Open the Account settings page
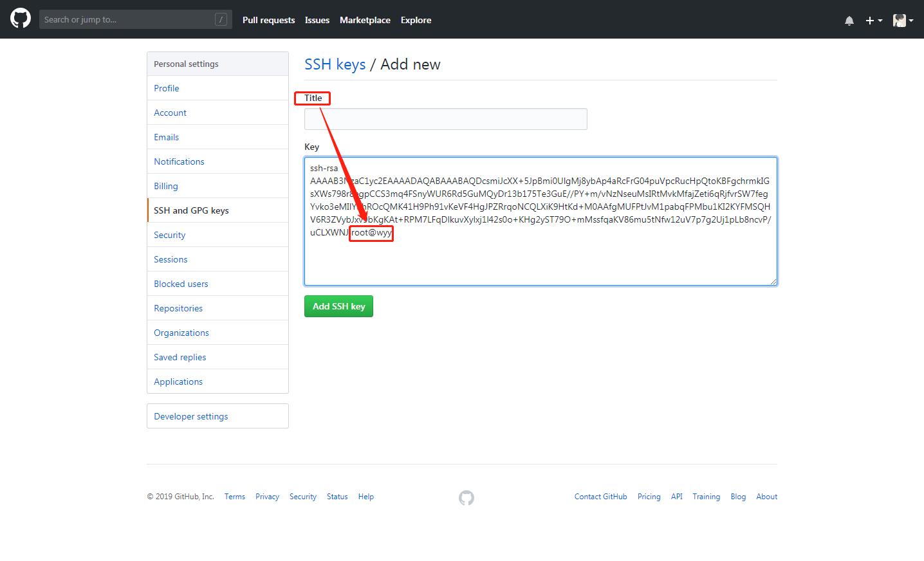Viewport: 924px width, 561px height. (x=217, y=113)
